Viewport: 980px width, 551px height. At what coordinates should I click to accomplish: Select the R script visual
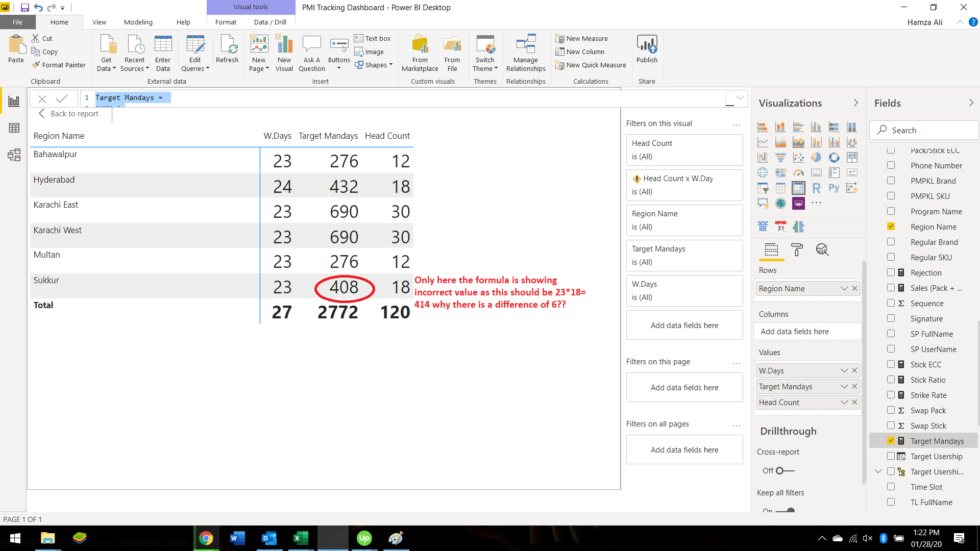816,188
